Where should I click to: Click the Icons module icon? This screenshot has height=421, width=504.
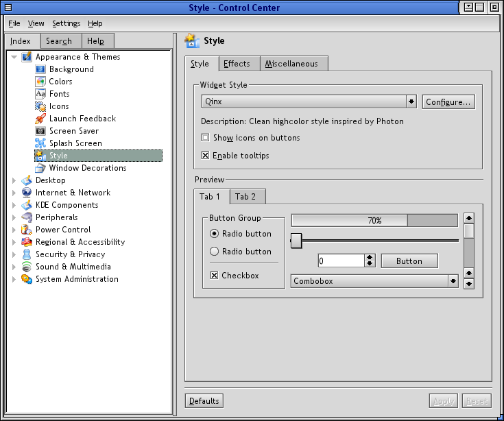tap(40, 106)
